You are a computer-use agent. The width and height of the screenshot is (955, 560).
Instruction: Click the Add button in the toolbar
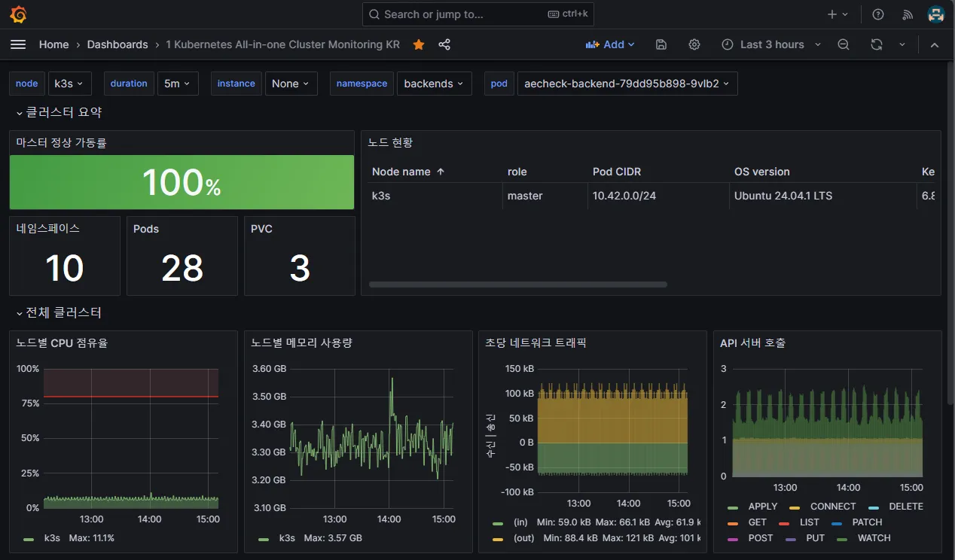pos(610,44)
